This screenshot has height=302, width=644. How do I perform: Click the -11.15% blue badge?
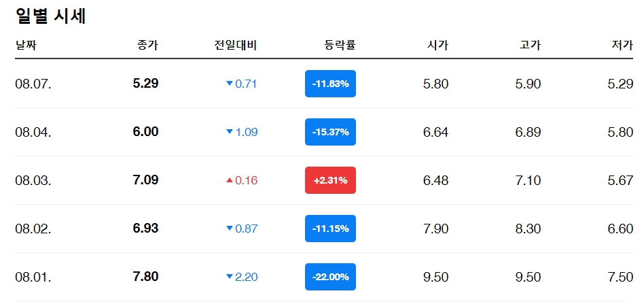[x=330, y=229]
